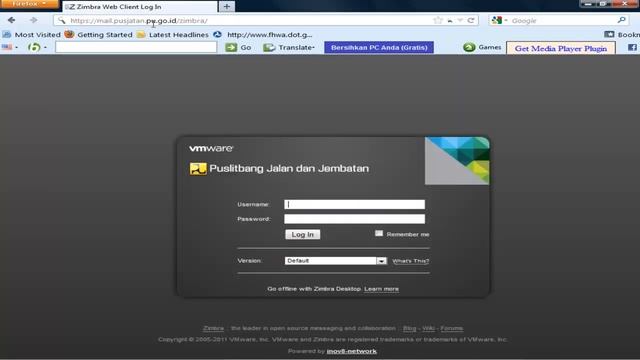Open the Wiki footer link
Viewport: 640px width, 360px height.
pyautogui.click(x=429, y=328)
